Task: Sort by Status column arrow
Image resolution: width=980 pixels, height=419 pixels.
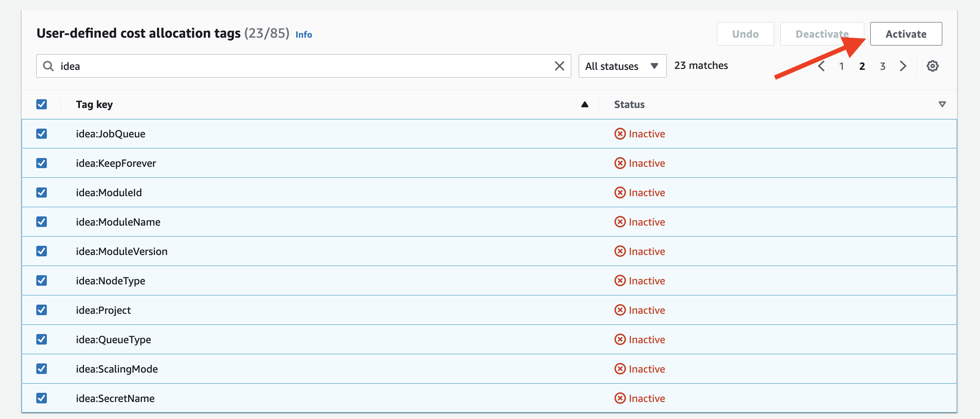Action: 942,104
